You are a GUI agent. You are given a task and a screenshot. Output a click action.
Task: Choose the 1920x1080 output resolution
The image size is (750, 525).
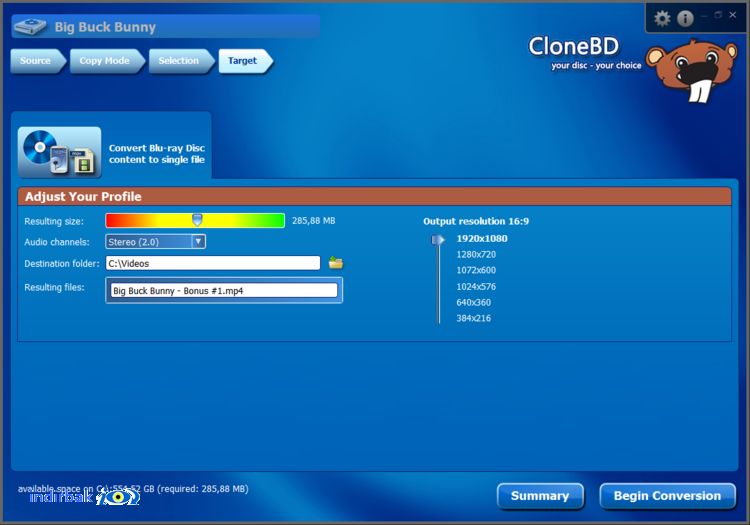click(482, 239)
